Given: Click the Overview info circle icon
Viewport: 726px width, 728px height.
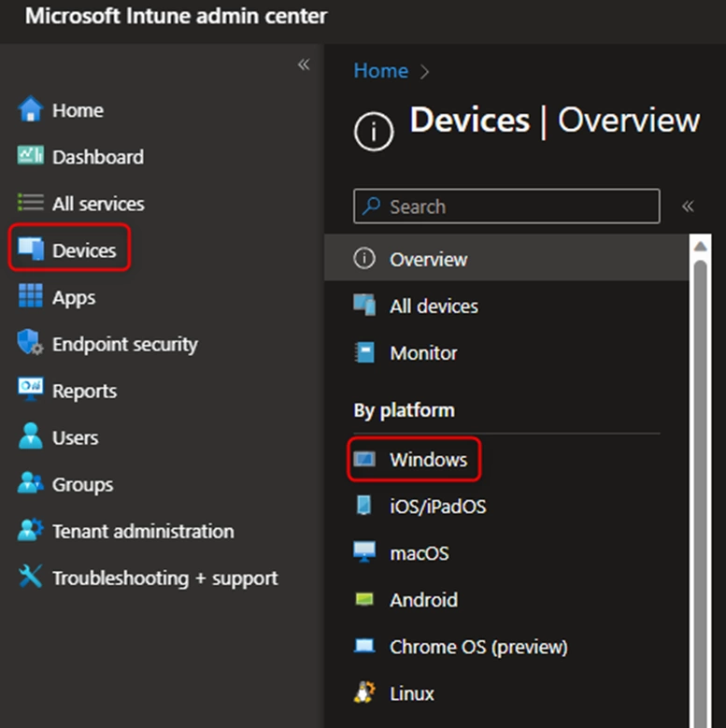Looking at the screenshot, I should (364, 258).
